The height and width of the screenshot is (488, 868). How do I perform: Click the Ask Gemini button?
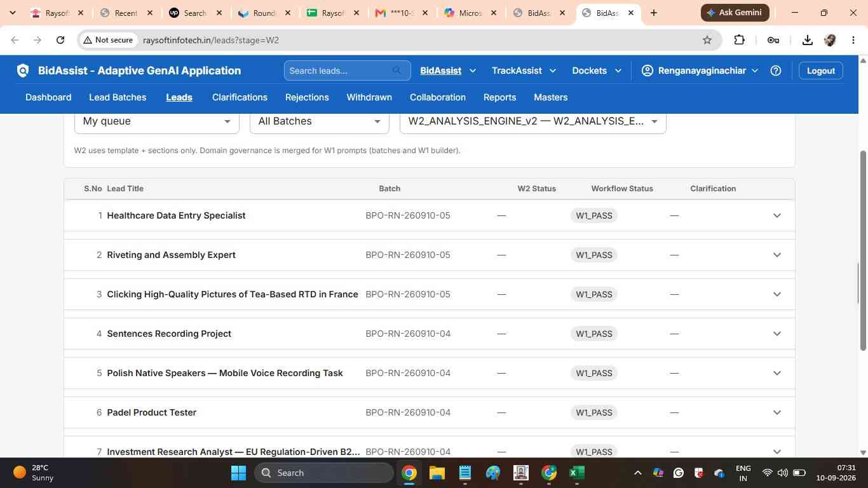(x=735, y=13)
